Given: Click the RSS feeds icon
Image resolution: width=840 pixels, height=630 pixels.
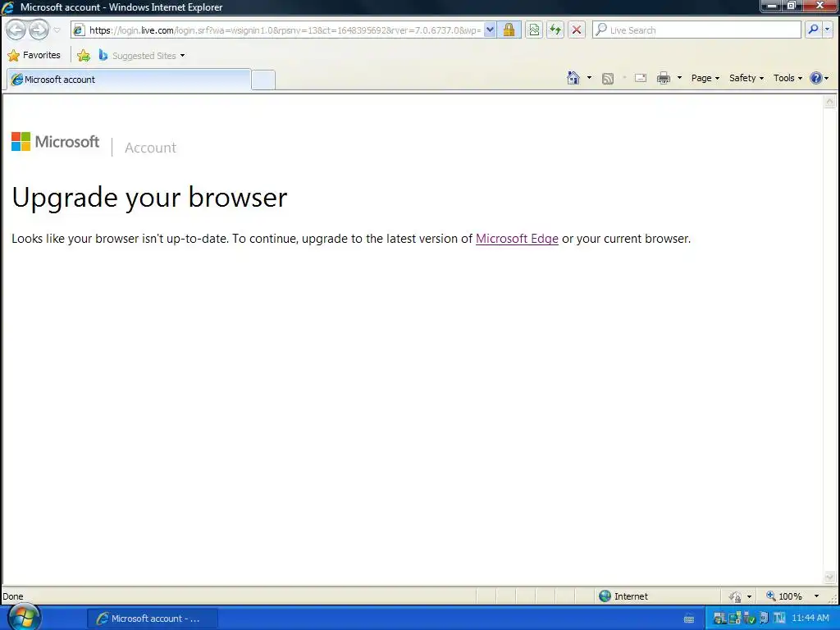Looking at the screenshot, I should 608,79.
